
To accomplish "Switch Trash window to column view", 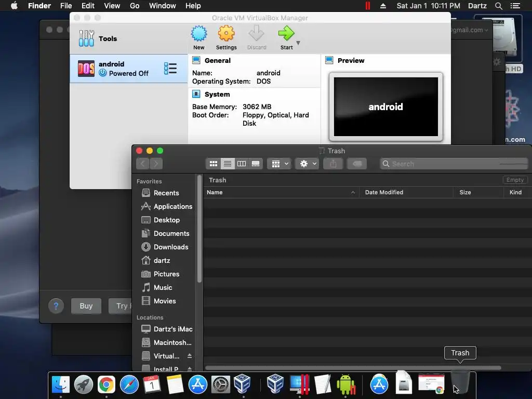I will click(x=242, y=164).
